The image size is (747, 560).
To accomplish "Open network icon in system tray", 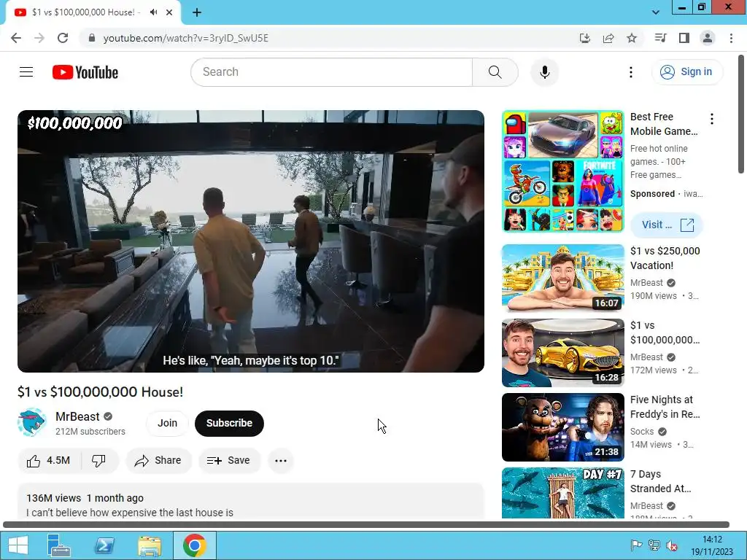I will pyautogui.click(x=654, y=545).
